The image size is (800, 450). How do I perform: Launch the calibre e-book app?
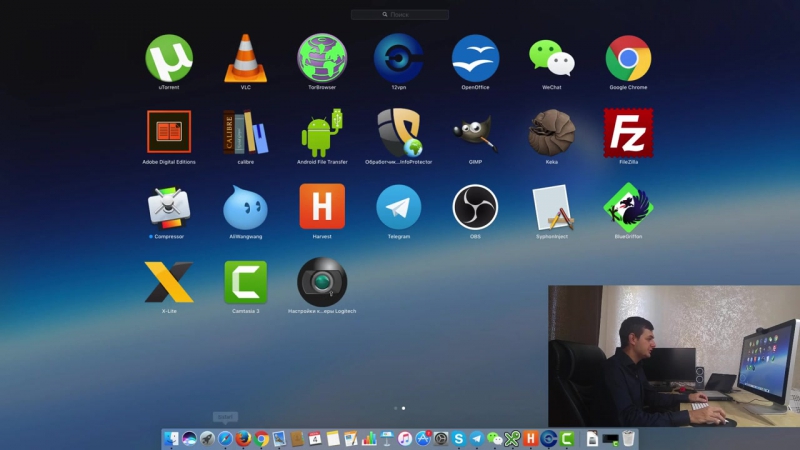click(245, 132)
